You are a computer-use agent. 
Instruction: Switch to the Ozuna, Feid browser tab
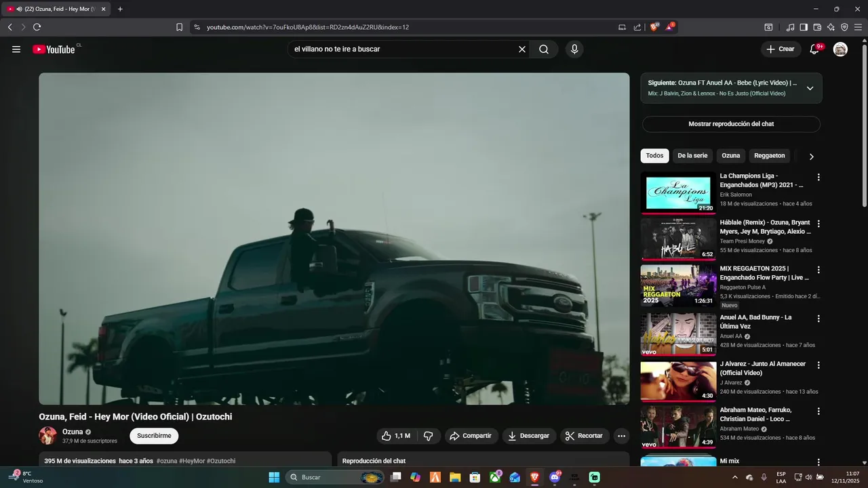click(57, 9)
